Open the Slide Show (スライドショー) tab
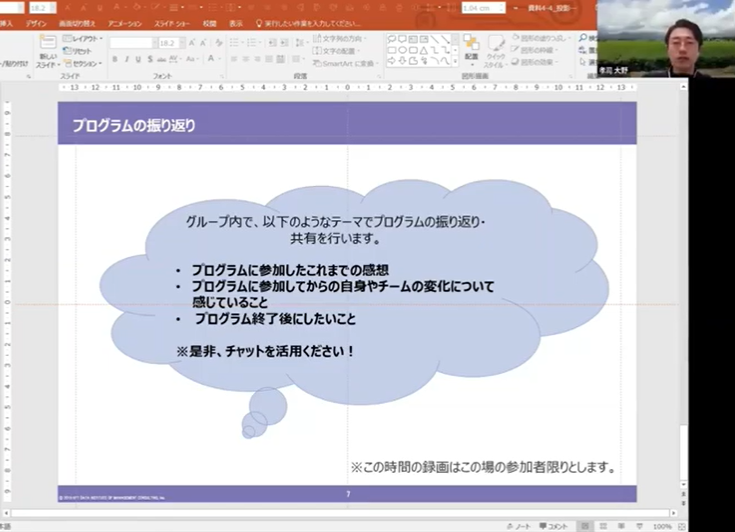Viewport: 735px width, 532px height. (176, 22)
